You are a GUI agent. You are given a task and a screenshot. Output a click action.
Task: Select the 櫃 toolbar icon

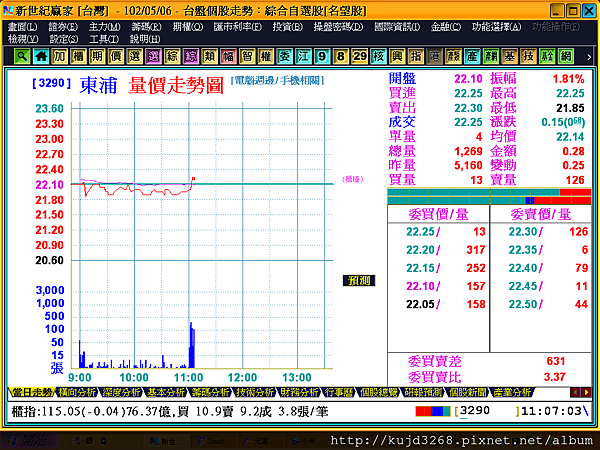tap(78, 56)
